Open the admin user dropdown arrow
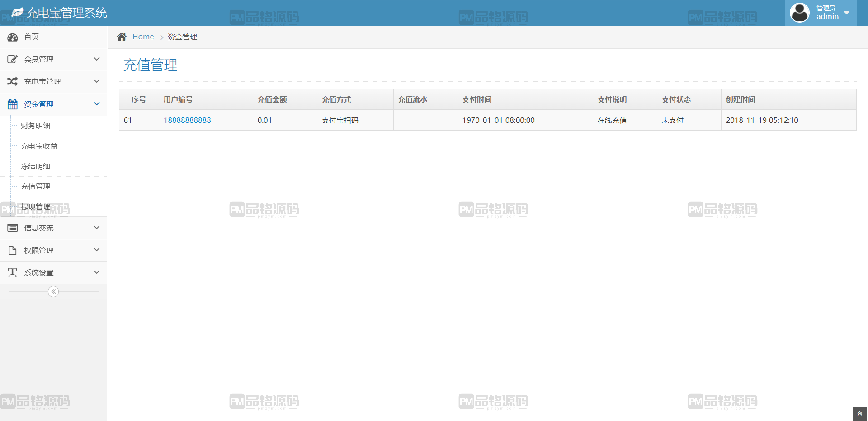868x421 pixels. (x=847, y=13)
